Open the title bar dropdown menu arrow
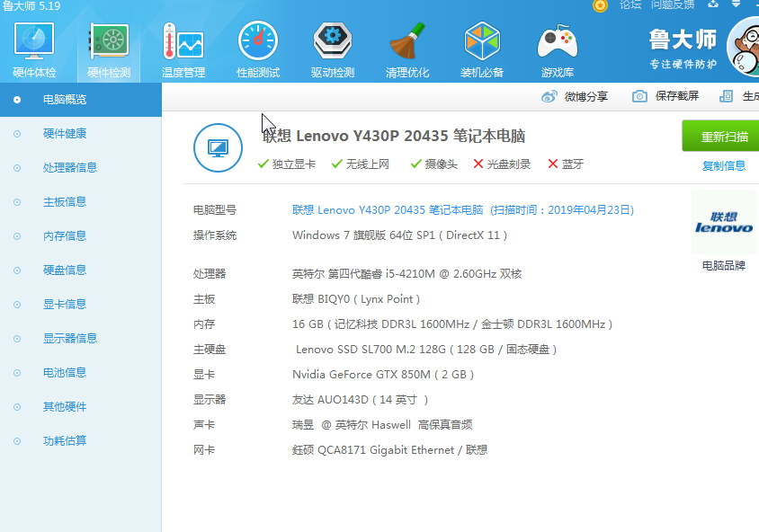The image size is (759, 532). point(736,4)
